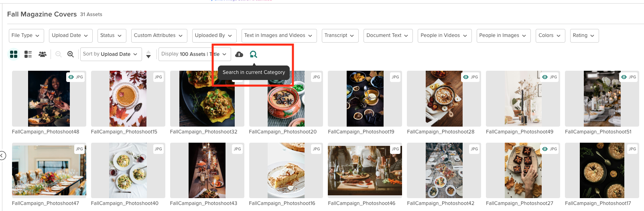Open the pumpkin pie thumbnail Photoshoot15
Screen dimensions: 644x211
pos(128,99)
